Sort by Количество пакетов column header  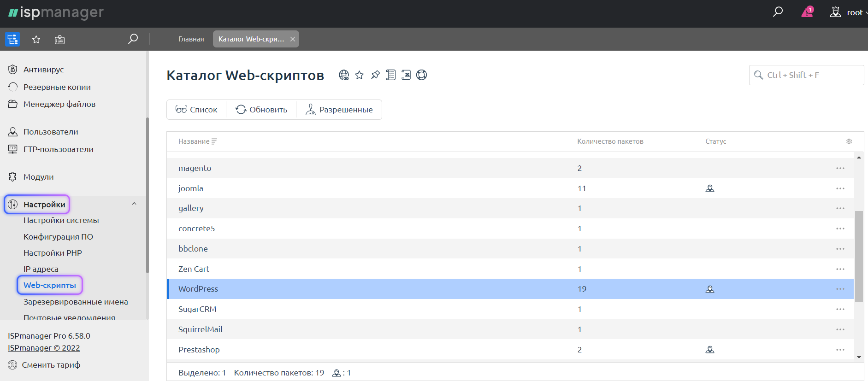[610, 141]
